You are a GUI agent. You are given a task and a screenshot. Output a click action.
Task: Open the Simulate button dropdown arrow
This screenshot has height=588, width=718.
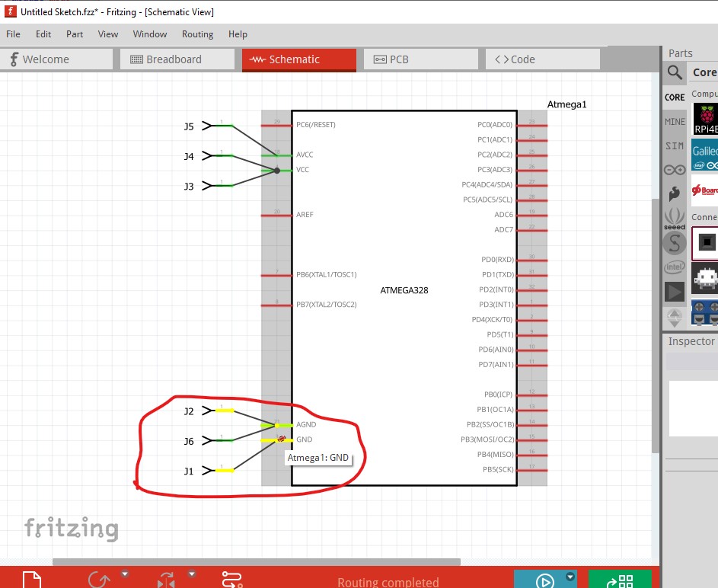tap(570, 576)
